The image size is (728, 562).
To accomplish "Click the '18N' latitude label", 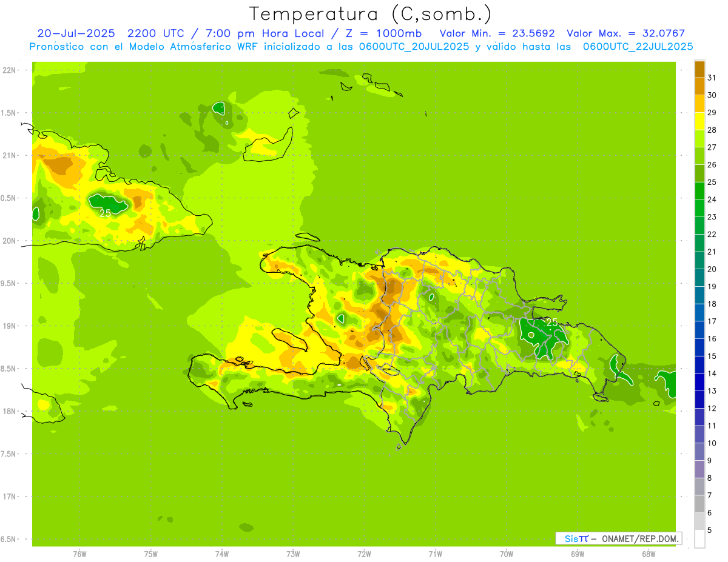I will pos(9,411).
